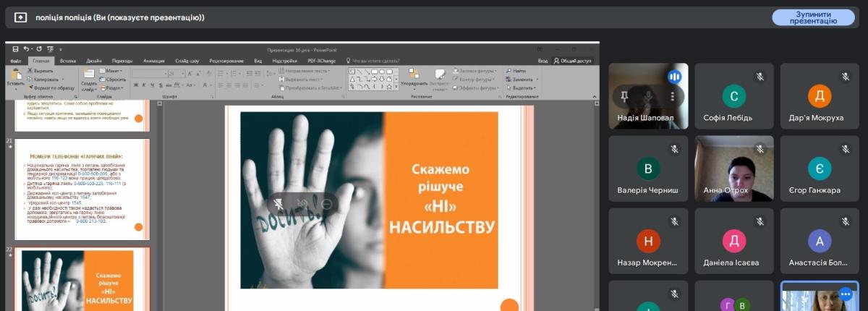Open the Вставка ribbon tab

click(68, 61)
